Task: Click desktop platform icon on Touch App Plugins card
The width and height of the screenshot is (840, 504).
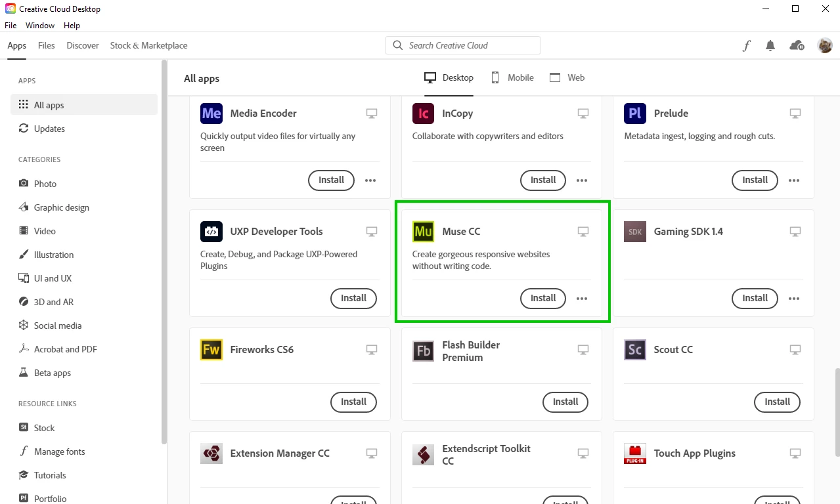Action: (x=795, y=453)
